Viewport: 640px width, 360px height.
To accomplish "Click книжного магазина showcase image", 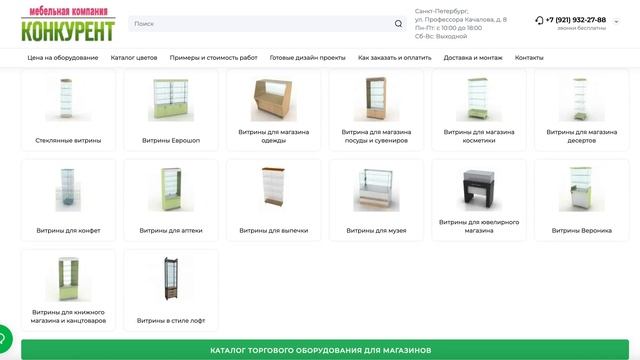I will pos(68,279).
